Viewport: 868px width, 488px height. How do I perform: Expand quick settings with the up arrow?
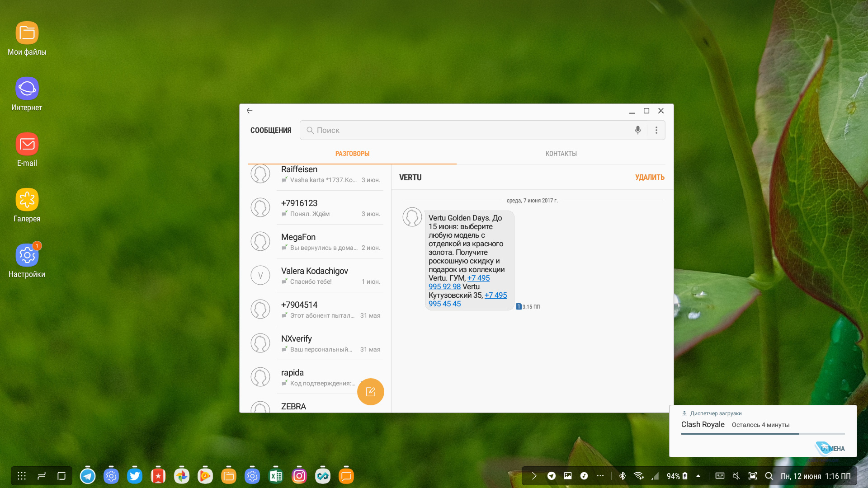pyautogui.click(x=698, y=476)
